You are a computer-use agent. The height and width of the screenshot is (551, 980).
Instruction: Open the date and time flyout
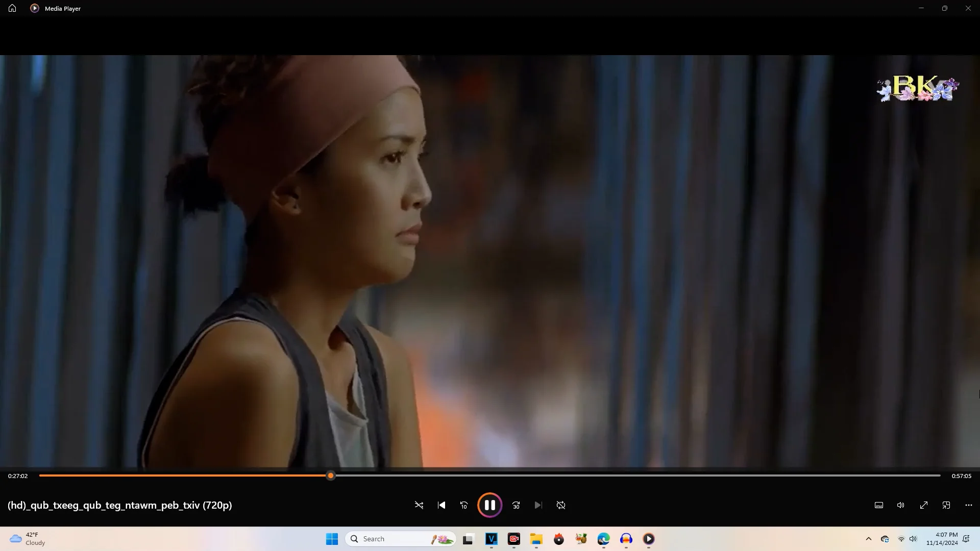pyautogui.click(x=942, y=539)
